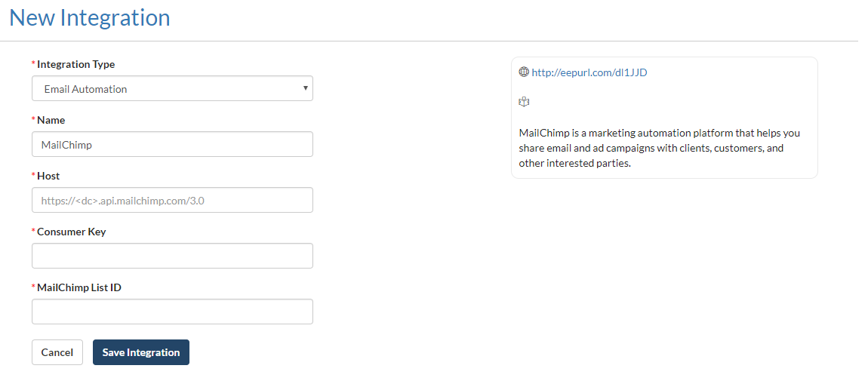Open the eepurl.com/dl1JJD link
Image resolution: width=868 pixels, height=390 pixels.
[589, 72]
